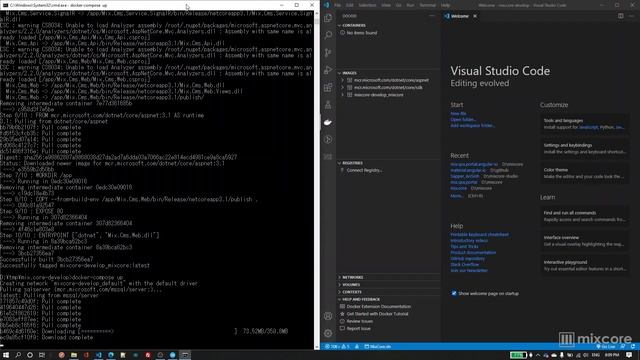Click the More recent folders link
This screenshot has width=640, height=360.
(x=456, y=196)
